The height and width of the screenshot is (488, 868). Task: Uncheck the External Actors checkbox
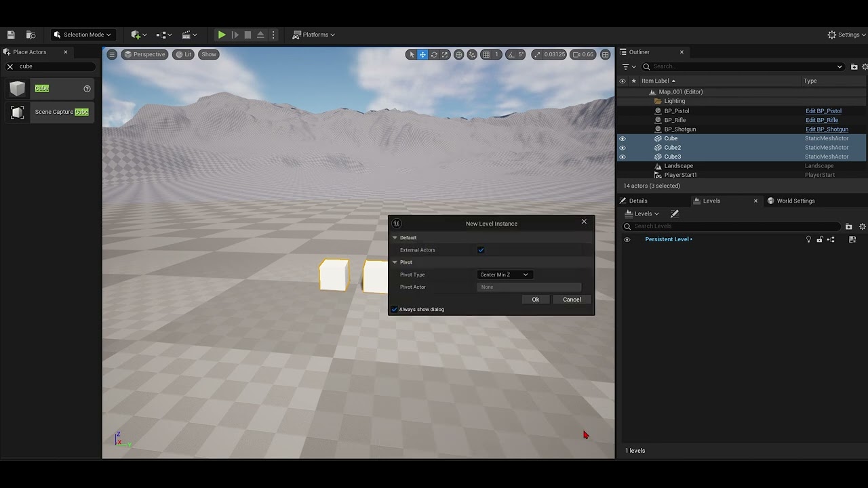(x=481, y=250)
